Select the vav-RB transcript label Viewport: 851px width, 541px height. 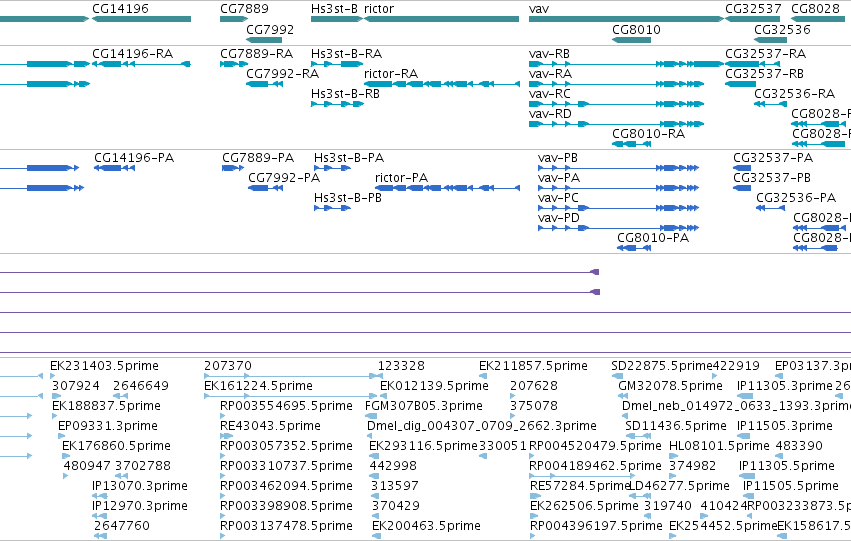coord(549,54)
